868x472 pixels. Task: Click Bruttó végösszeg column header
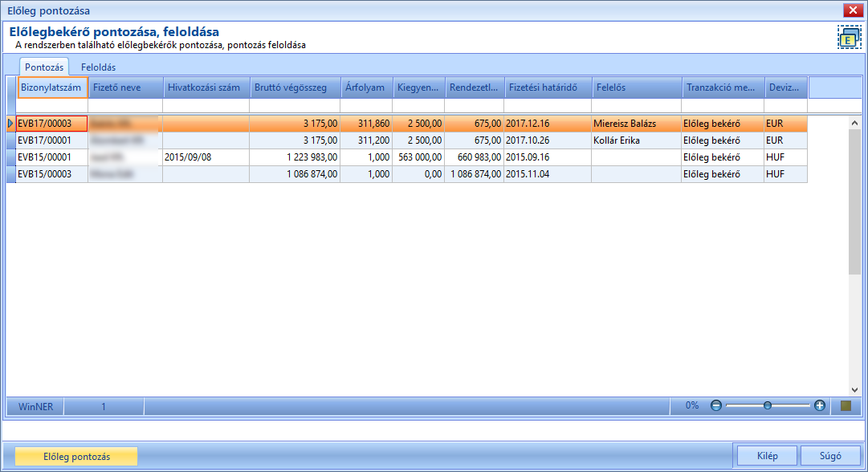point(295,87)
